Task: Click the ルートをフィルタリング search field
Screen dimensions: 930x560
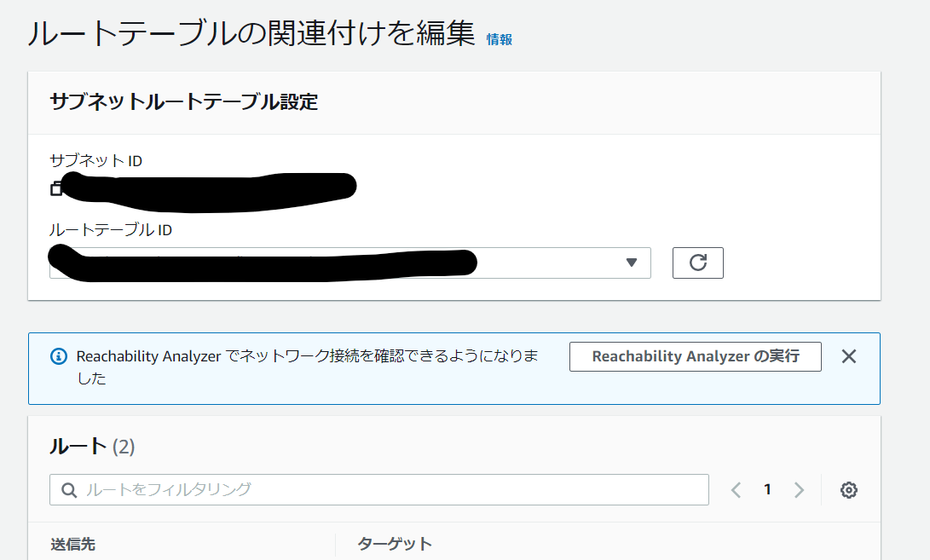Action: [341, 489]
